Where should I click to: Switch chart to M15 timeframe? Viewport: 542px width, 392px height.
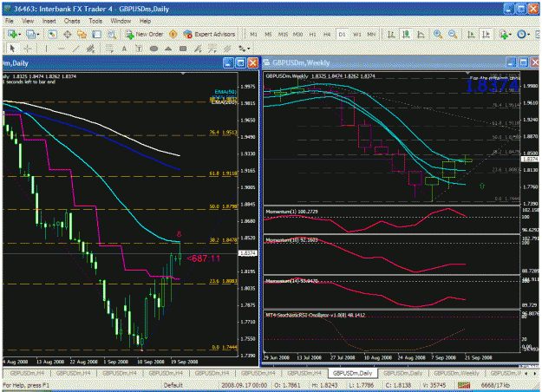tap(283, 34)
